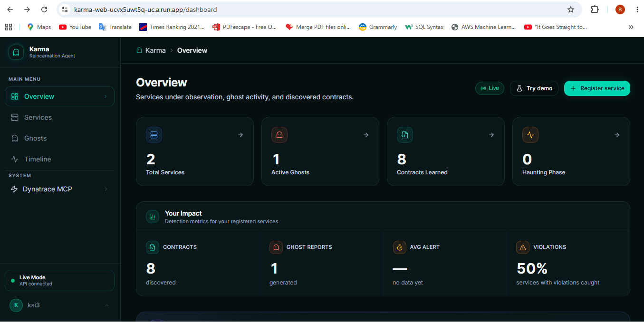Click the flask icon on Try demo
This screenshot has height=322, width=644.
tap(519, 88)
